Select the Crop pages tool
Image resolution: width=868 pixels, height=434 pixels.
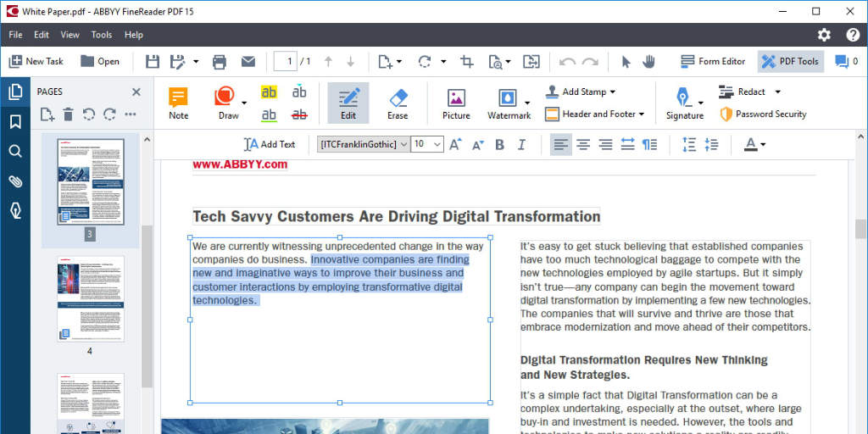point(467,61)
